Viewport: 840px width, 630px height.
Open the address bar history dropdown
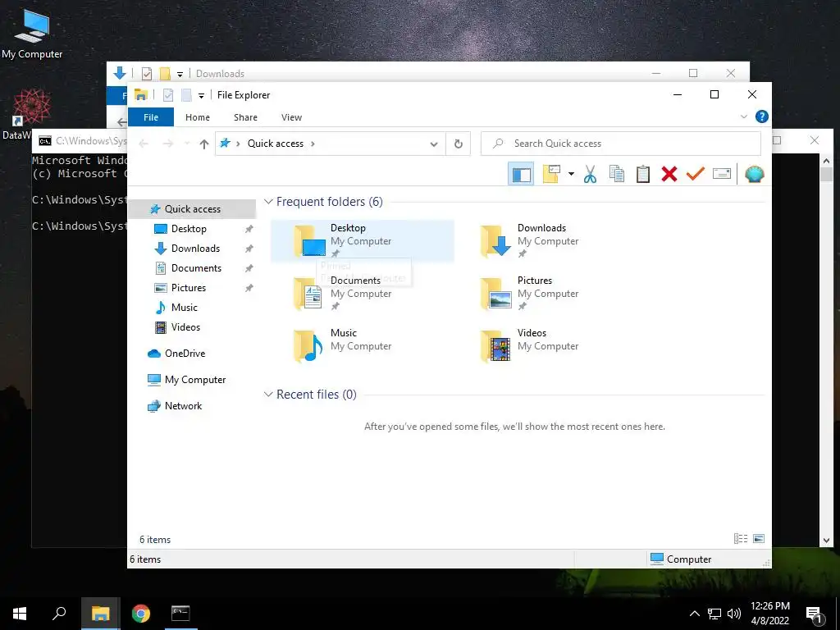[434, 144]
